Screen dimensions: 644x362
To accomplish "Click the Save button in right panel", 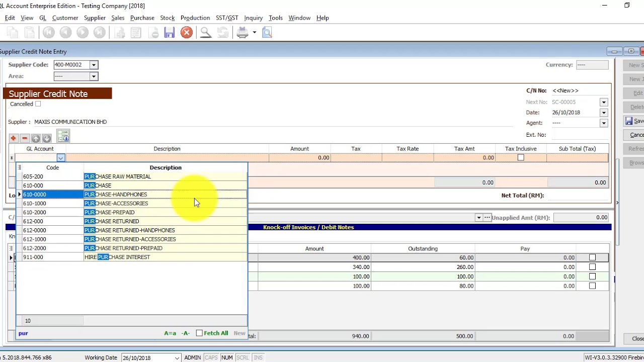I will point(634,121).
